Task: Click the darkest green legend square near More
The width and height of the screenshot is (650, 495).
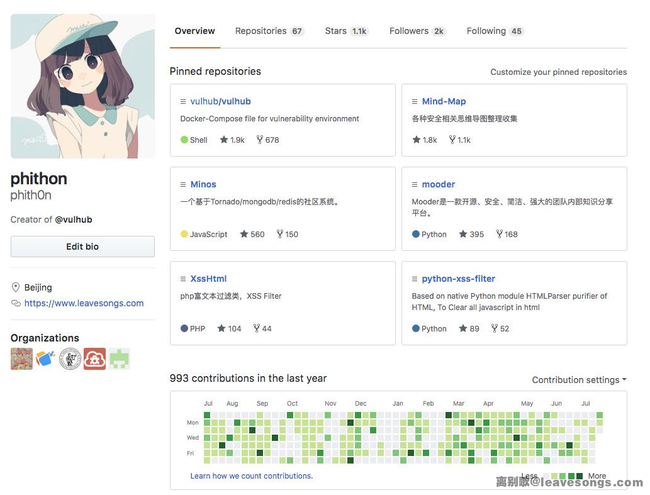Action: (581, 477)
